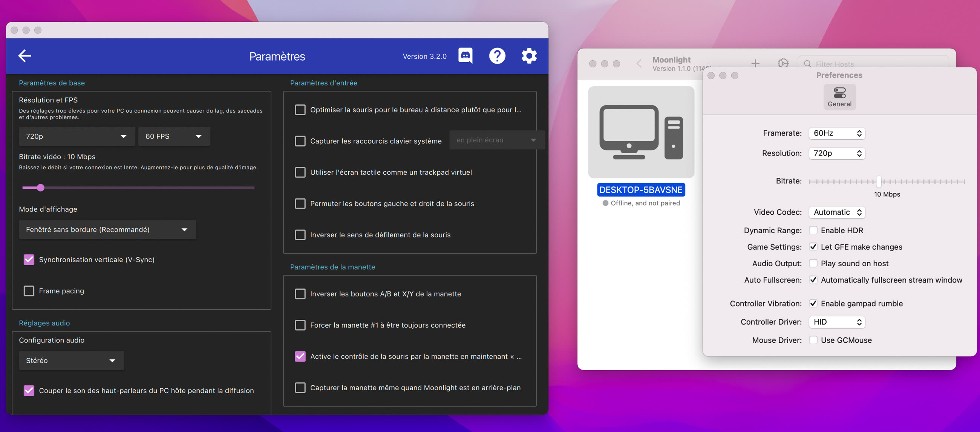Image resolution: width=980 pixels, height=432 pixels.
Task: Disable Synchronisation verticale (V-Sync)
Action: point(29,260)
